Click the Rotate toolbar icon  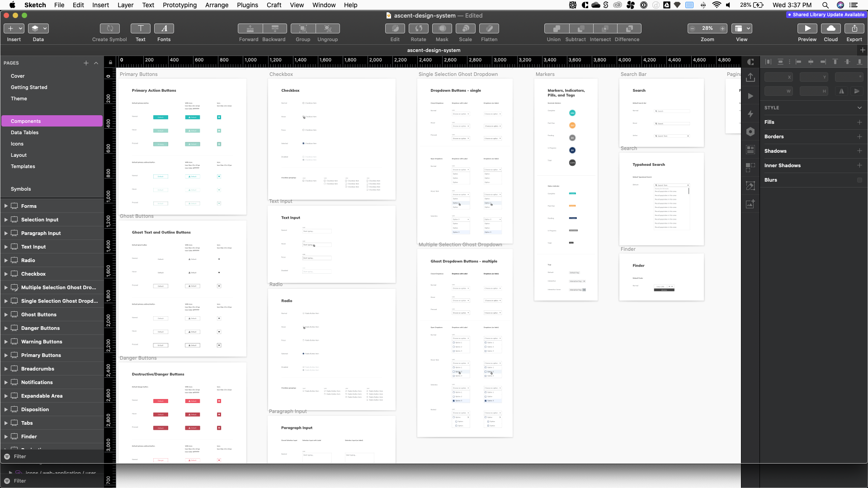[418, 28]
